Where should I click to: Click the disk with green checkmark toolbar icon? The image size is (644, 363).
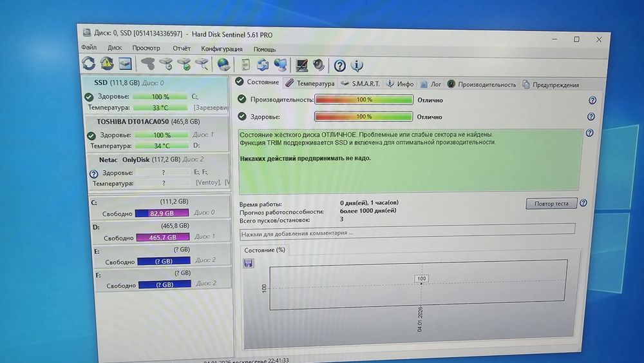184,64
